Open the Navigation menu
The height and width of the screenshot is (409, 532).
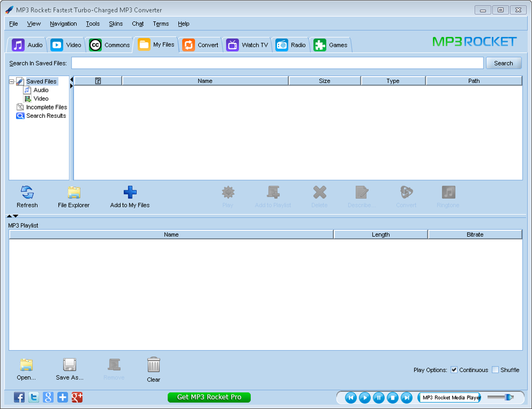(x=64, y=24)
